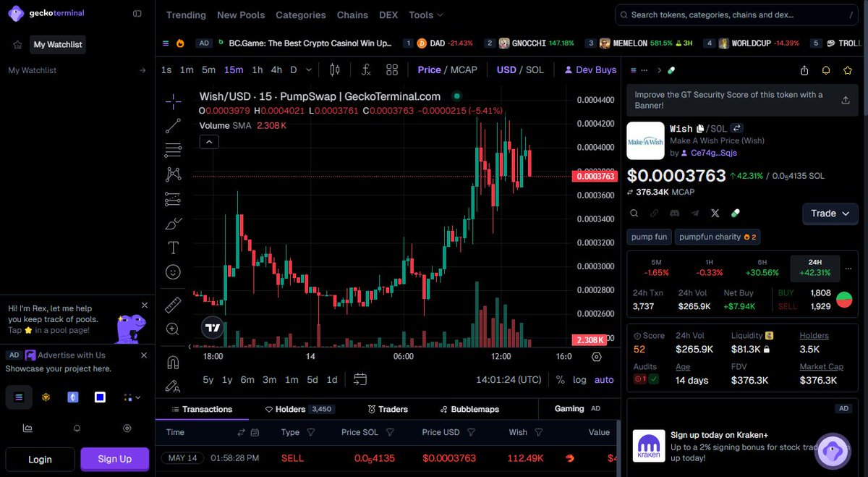Expand the stats panel settings icon
Screen dimensions: 868x477
(848, 268)
